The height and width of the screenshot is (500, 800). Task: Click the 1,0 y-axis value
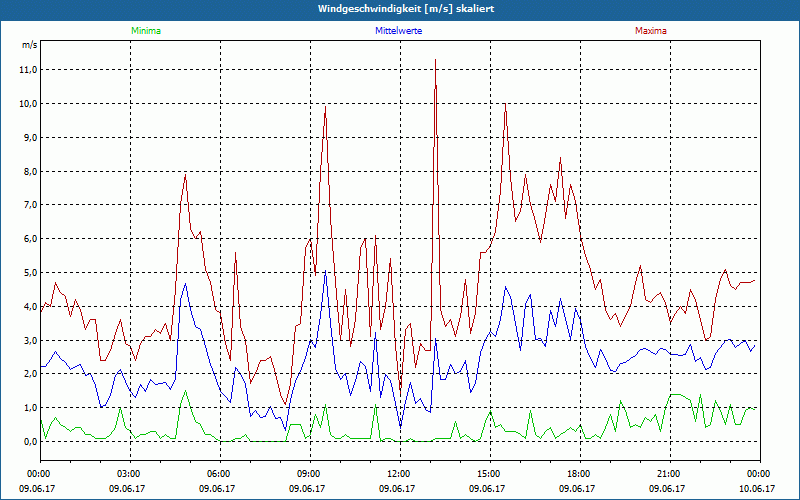pos(31,408)
